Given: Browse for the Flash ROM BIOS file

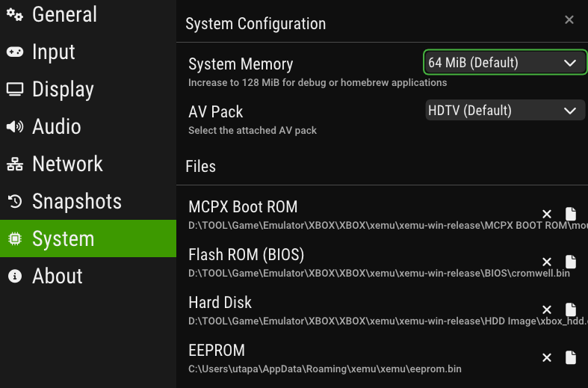Looking at the screenshot, I should click(571, 262).
